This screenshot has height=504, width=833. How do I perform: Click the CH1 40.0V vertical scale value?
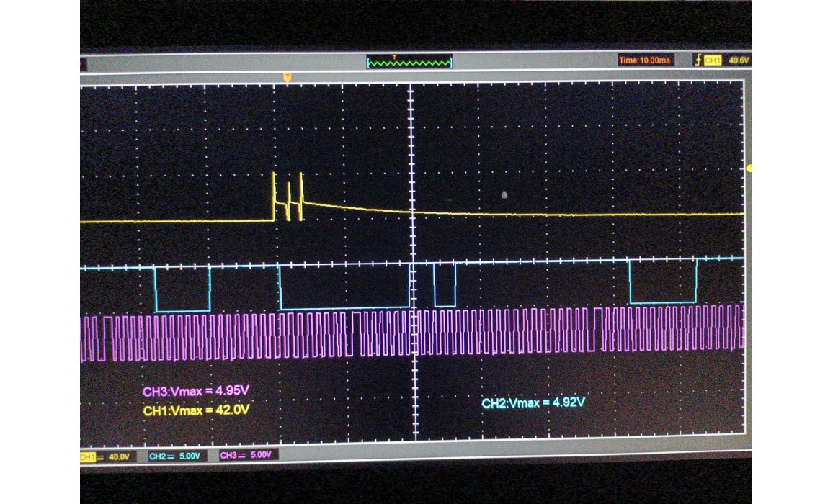117,456
